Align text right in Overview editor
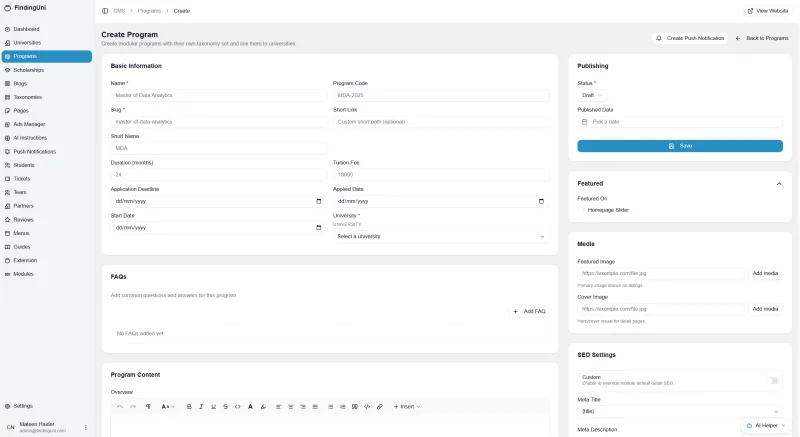 (303, 406)
